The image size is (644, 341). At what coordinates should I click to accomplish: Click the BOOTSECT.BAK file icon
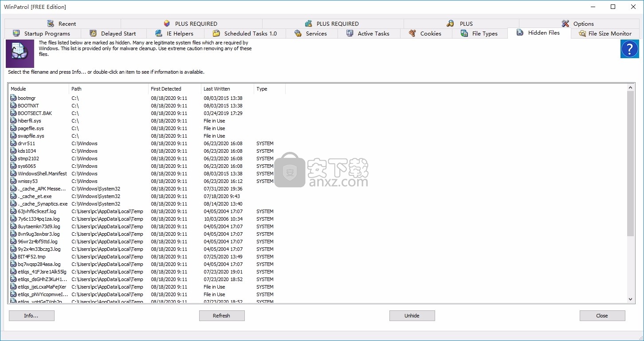13,113
